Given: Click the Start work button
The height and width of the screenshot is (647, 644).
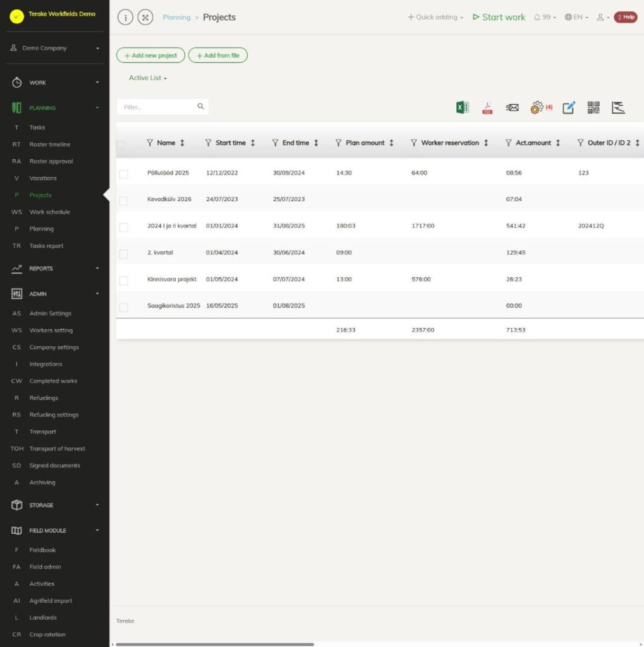Looking at the screenshot, I should click(x=499, y=17).
